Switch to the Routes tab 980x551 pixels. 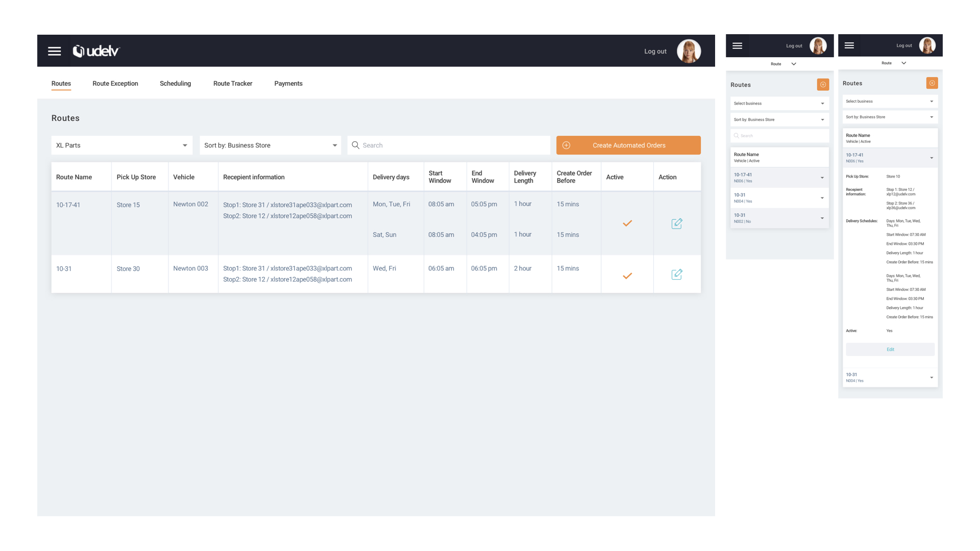[61, 84]
